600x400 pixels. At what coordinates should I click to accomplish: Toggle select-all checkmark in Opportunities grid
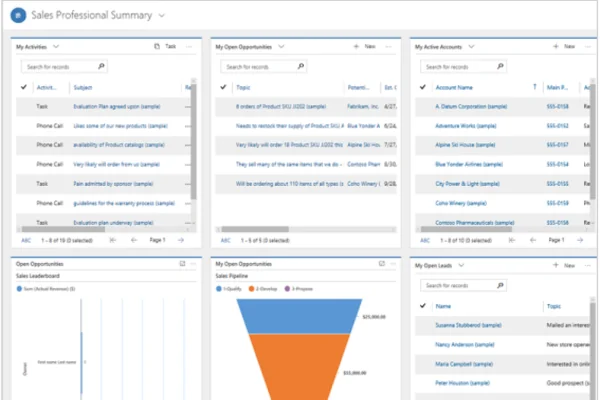tap(223, 87)
